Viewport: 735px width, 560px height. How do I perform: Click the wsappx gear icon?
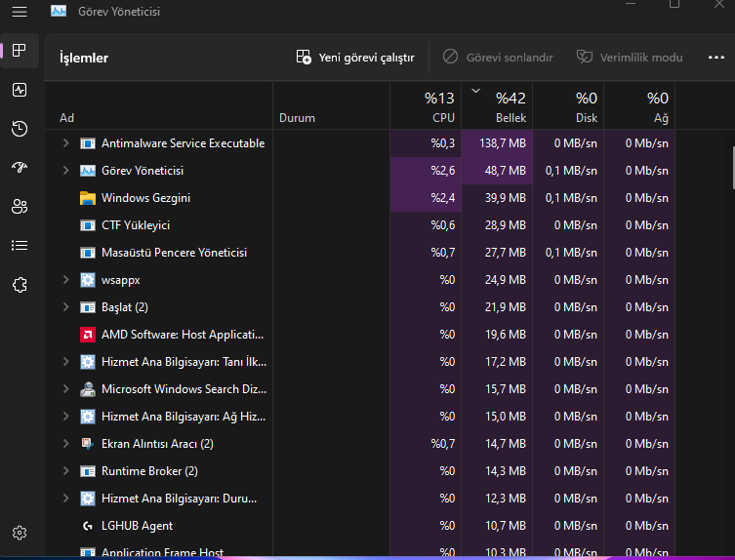point(88,280)
